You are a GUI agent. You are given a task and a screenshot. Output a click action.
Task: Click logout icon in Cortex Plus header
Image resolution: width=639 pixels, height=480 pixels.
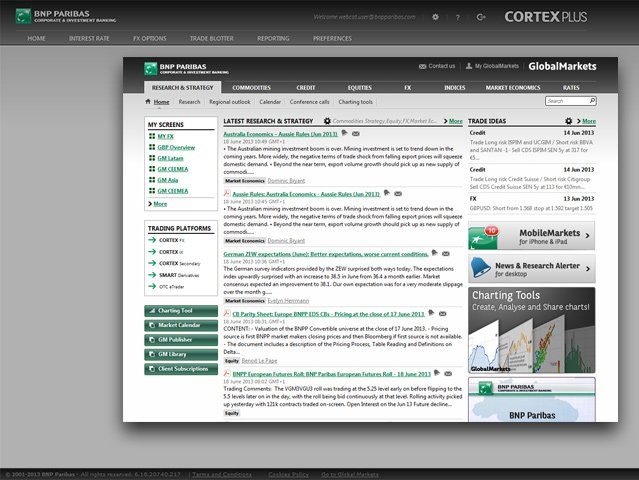(481, 17)
